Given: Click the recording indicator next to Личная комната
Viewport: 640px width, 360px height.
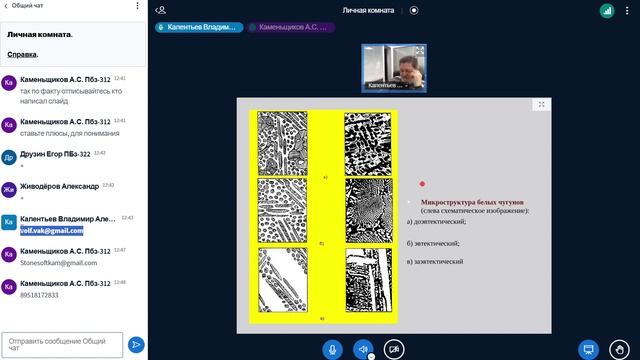Looking at the screenshot, I should tap(414, 10).
